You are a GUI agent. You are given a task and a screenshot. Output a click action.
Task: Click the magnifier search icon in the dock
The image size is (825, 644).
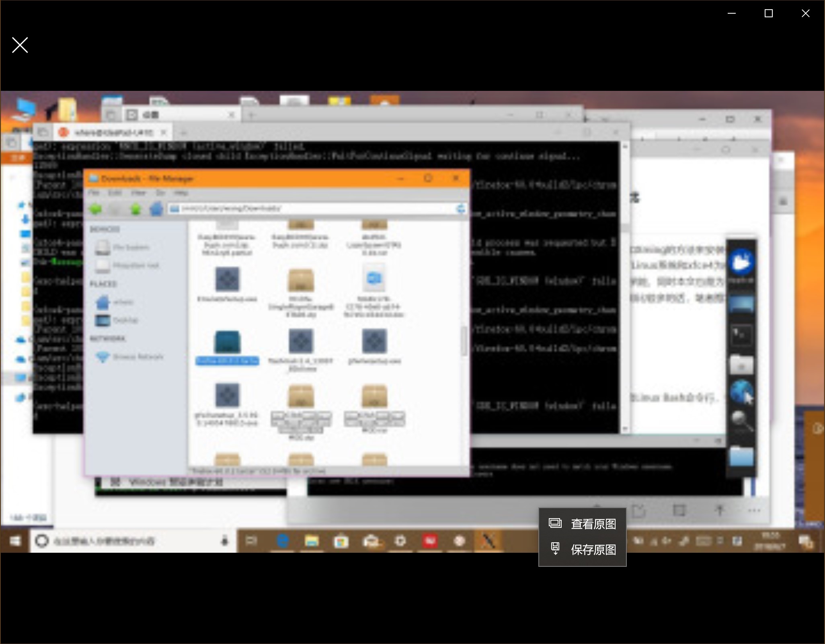(741, 421)
